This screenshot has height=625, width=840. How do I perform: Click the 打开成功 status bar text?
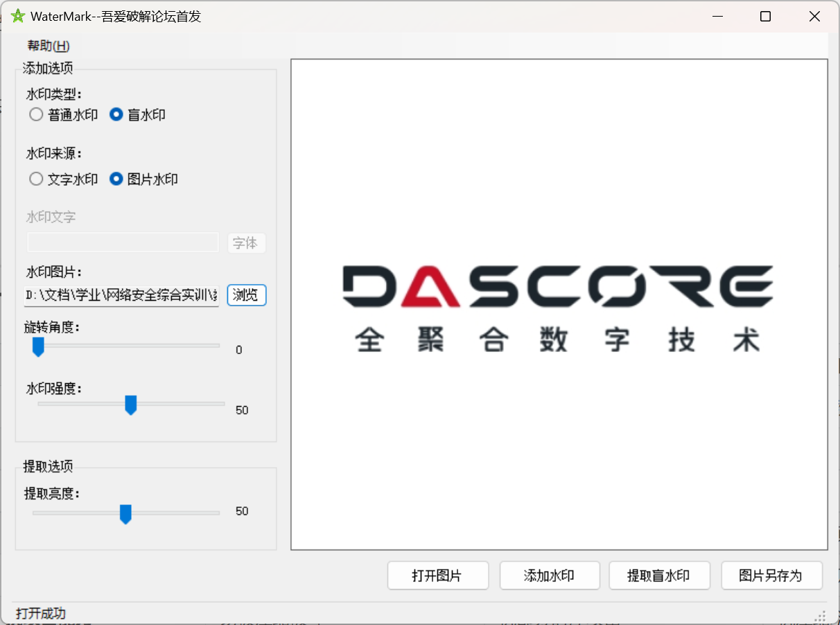[41, 613]
